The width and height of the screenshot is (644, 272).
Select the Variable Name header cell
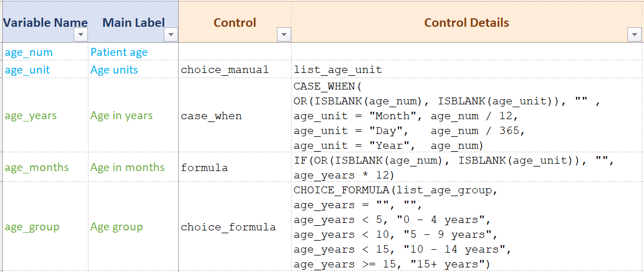click(x=45, y=22)
